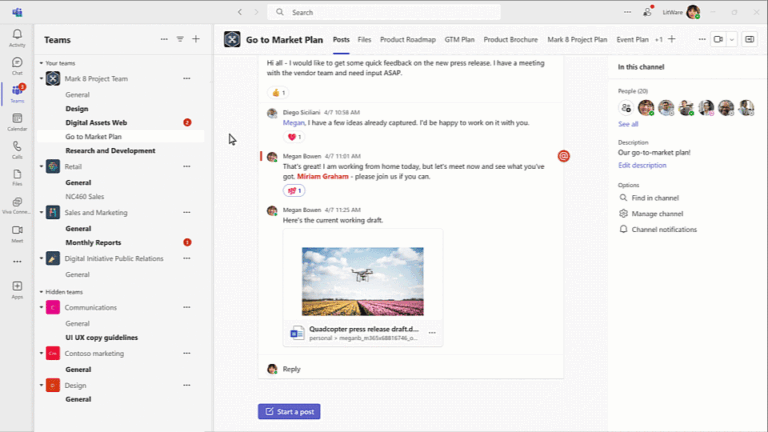Open the Mark 8 Project Plan tab
768x432 pixels.
tap(577, 40)
